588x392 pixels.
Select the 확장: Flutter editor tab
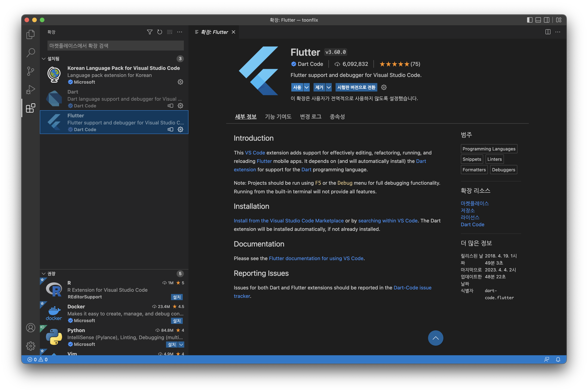click(x=214, y=32)
